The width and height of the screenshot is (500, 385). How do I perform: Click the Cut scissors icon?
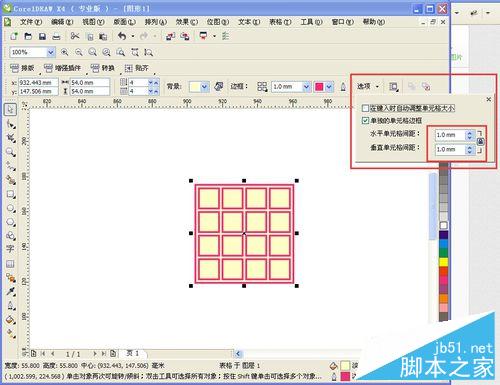[75, 36]
